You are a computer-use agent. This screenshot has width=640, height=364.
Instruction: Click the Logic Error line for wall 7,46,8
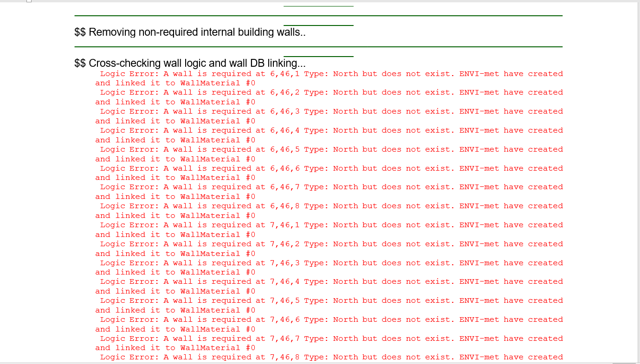click(331, 357)
